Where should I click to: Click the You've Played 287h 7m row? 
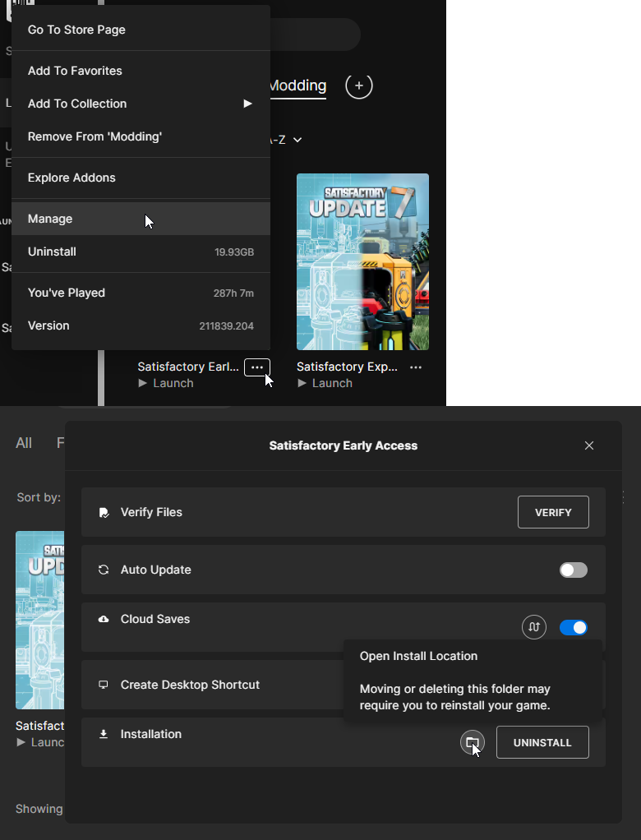[x=141, y=293]
